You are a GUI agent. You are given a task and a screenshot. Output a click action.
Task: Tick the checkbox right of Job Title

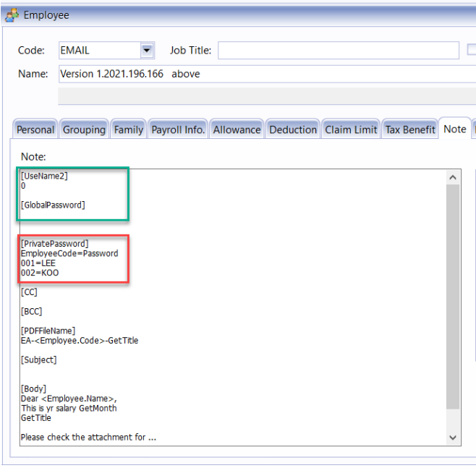tap(472, 50)
